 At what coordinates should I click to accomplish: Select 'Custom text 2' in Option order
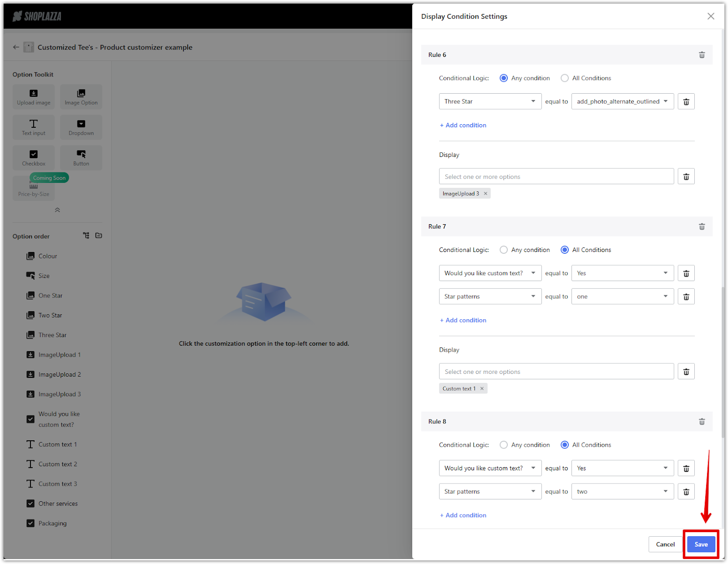(58, 464)
